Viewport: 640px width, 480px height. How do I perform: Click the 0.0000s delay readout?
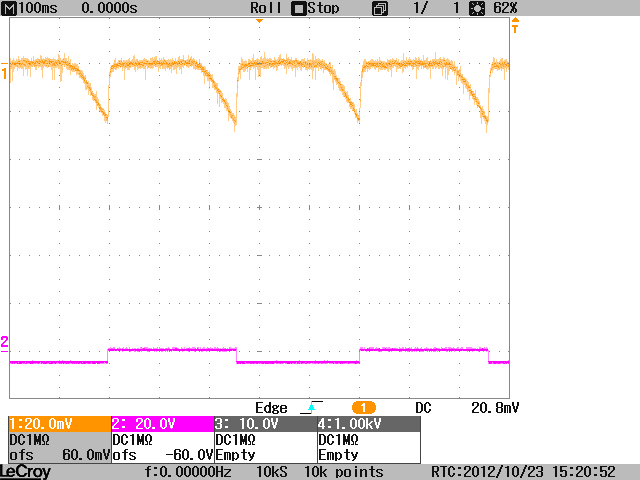coord(109,8)
